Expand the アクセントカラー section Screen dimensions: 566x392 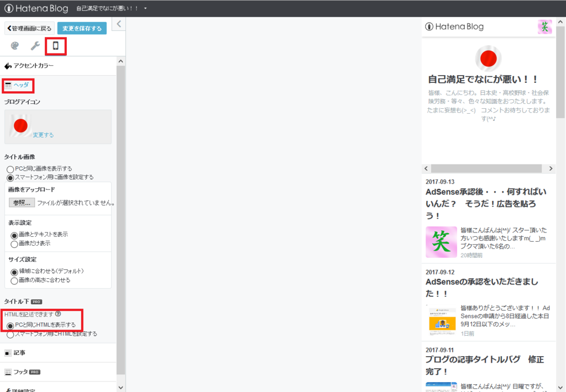click(58, 66)
